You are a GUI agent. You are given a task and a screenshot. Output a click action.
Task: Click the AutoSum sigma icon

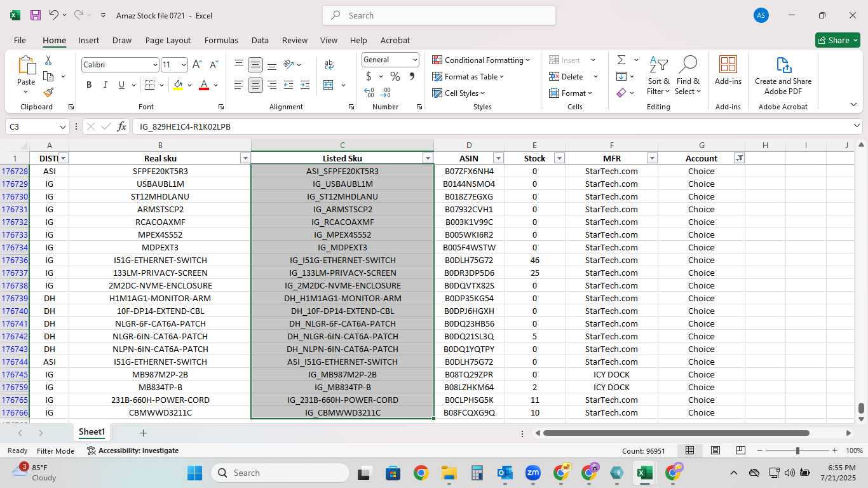(x=621, y=60)
